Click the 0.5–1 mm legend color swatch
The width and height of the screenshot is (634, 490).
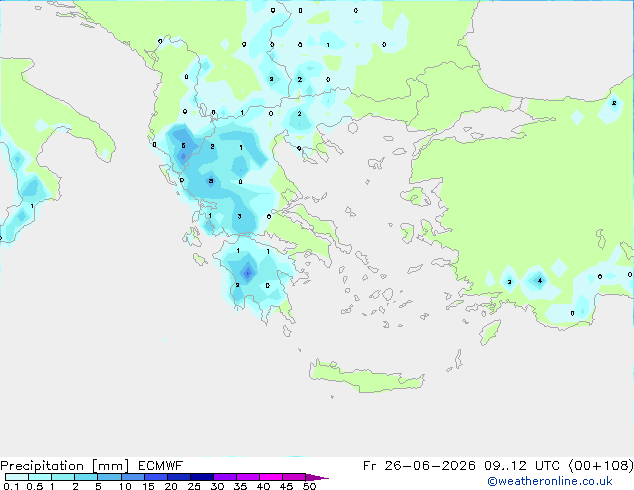(x=40, y=477)
